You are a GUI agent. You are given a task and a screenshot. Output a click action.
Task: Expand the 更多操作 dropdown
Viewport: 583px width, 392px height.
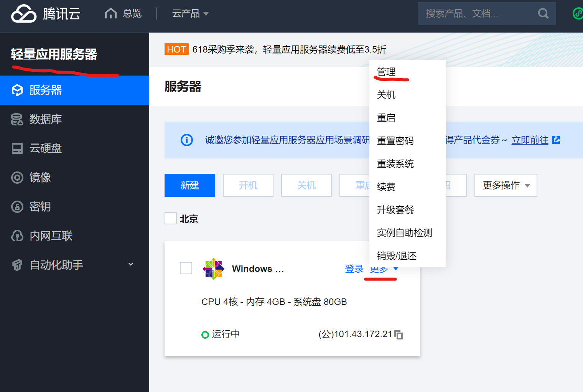pyautogui.click(x=506, y=185)
